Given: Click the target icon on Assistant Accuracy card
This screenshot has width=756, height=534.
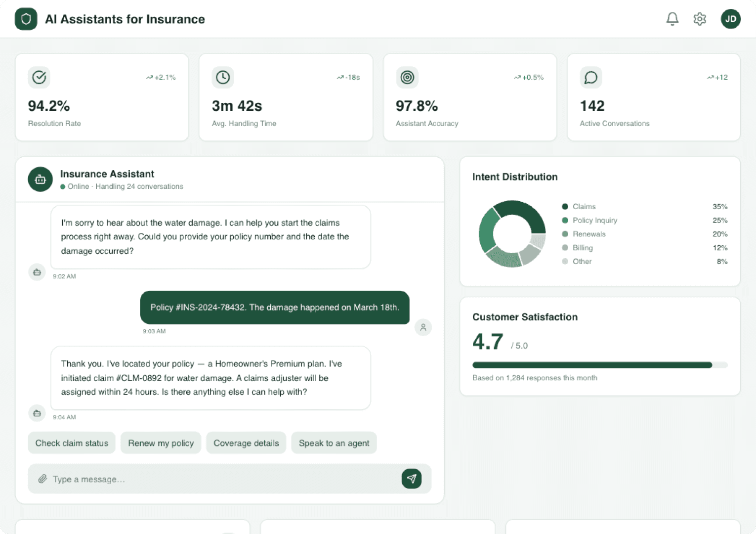Looking at the screenshot, I should tap(407, 77).
